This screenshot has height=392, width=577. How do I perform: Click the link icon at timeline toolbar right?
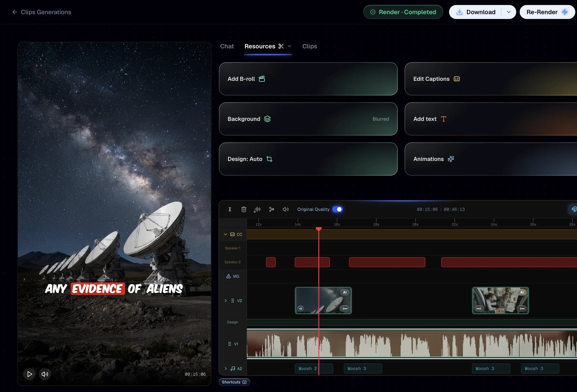(574, 210)
